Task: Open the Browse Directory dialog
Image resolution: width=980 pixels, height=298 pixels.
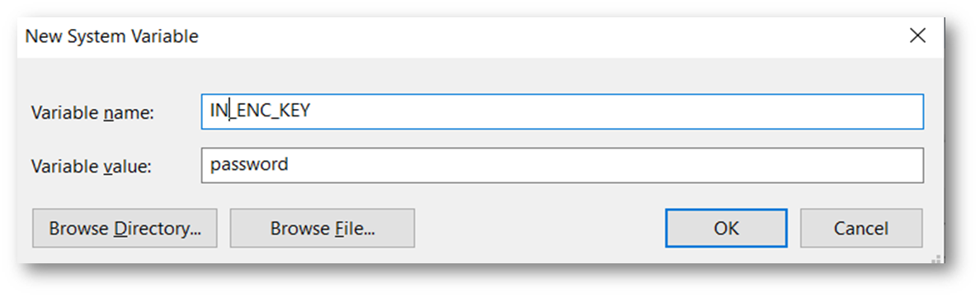Action: [x=125, y=229]
